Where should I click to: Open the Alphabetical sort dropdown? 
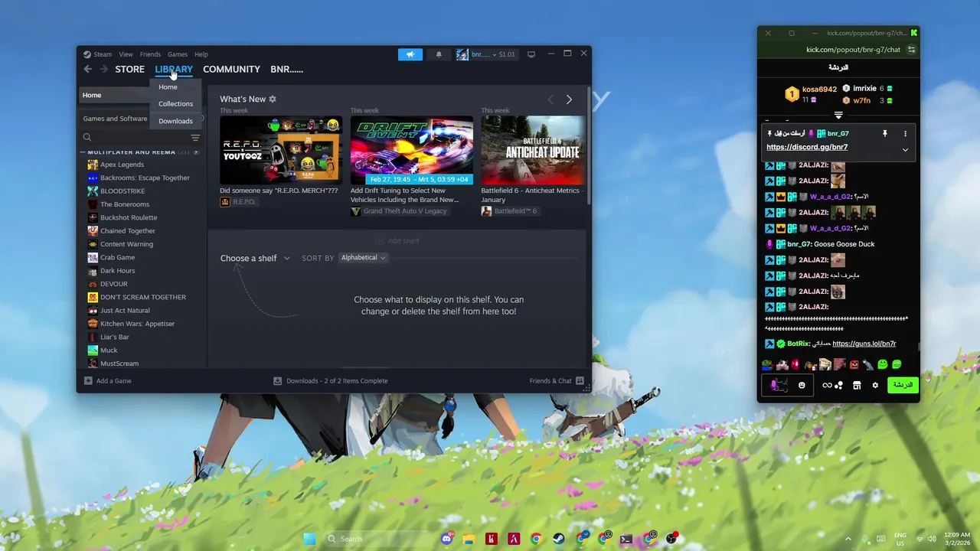pos(363,258)
